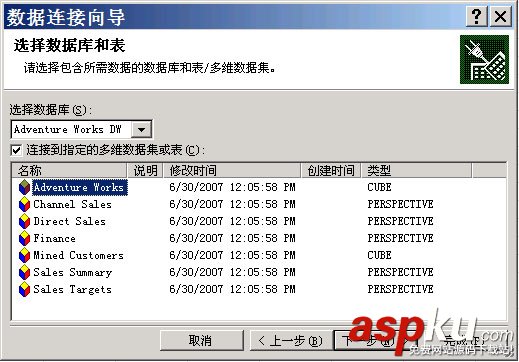Select the Mined Customers row name
This screenshot has height=362, width=519.
coord(78,255)
